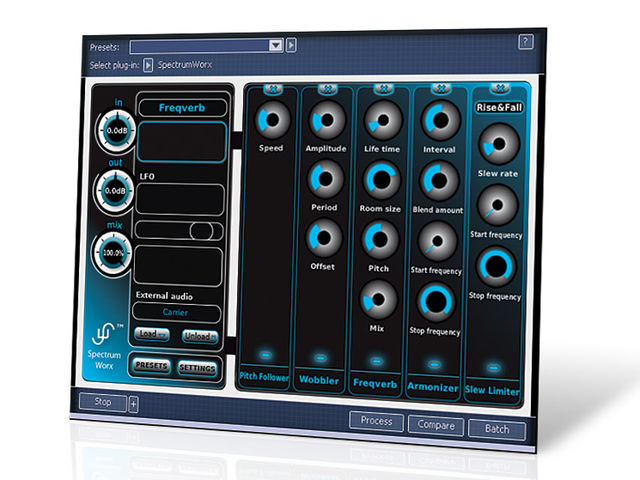640x480 pixels.
Task: Toggle the LFO slider switch
Action: [x=179, y=231]
